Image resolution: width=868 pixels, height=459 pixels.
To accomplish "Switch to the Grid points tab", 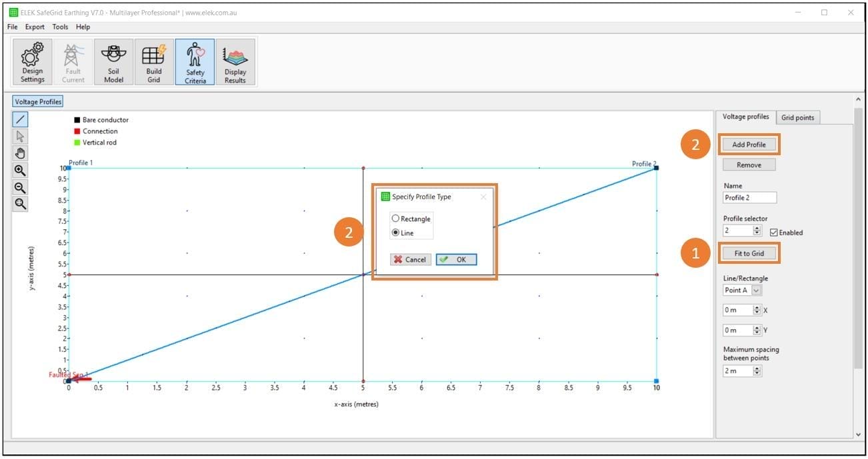I will 797,117.
